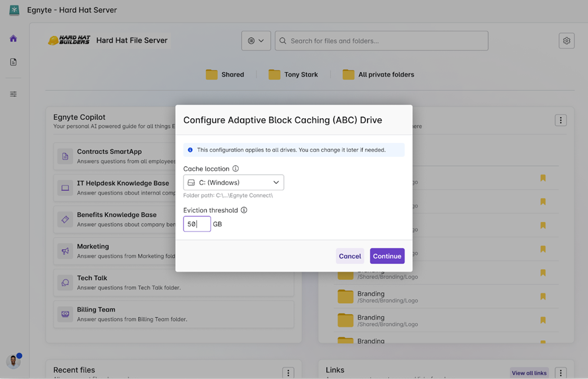Open the search scope dropdown beside search bar
Screen dimensions: 588x379
(256, 41)
